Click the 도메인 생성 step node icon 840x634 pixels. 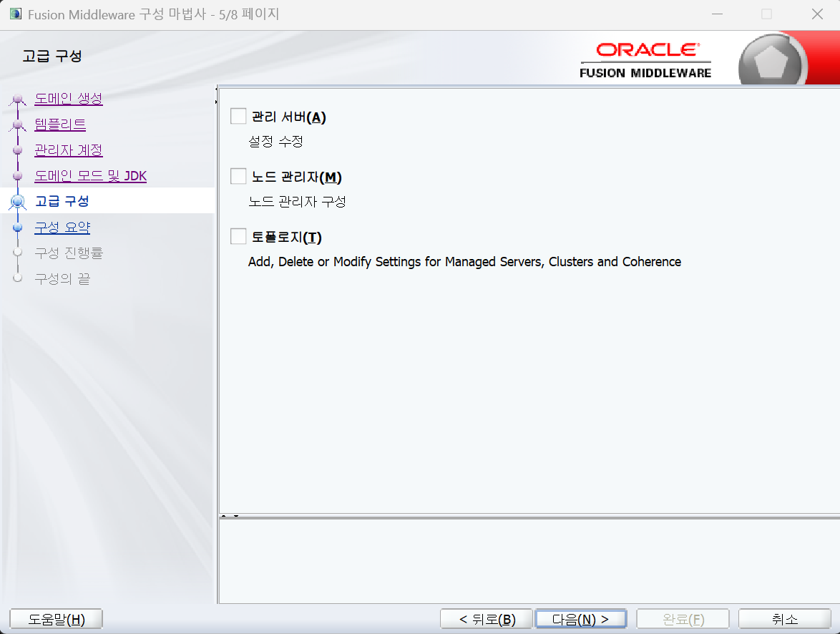pos(18,99)
